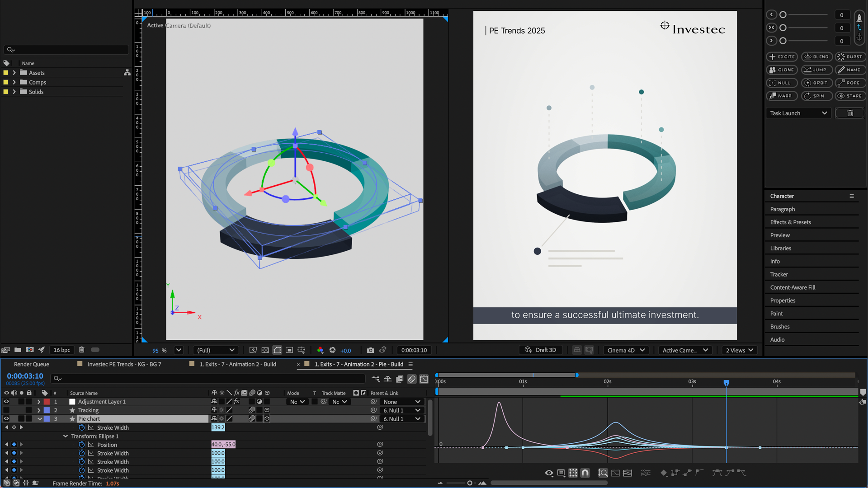Click the Position property stopwatch
868x488 pixels.
(x=82, y=445)
